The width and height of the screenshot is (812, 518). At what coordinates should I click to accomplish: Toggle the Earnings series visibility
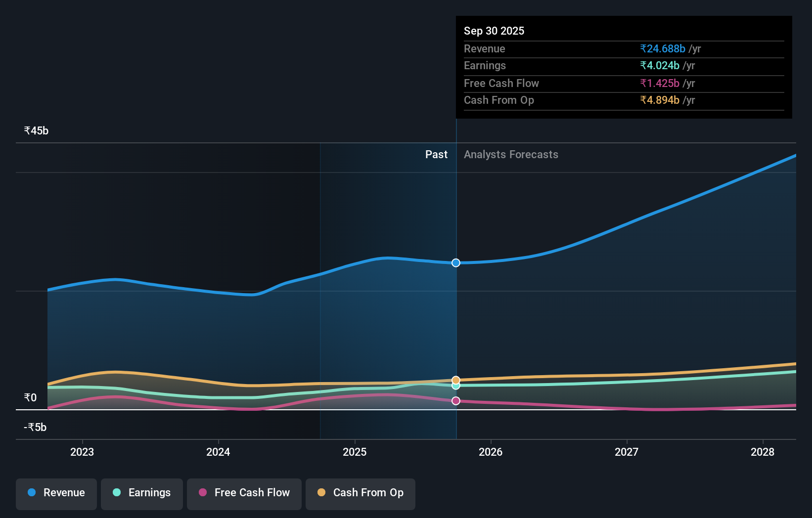click(142, 494)
